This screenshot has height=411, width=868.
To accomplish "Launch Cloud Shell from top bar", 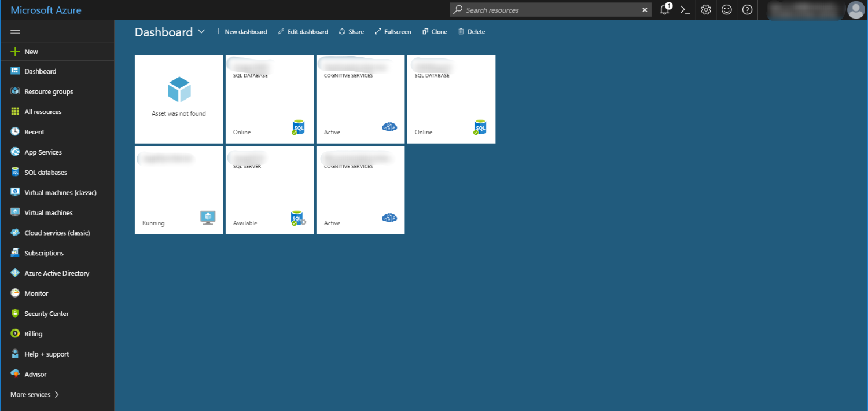I will [x=685, y=10].
